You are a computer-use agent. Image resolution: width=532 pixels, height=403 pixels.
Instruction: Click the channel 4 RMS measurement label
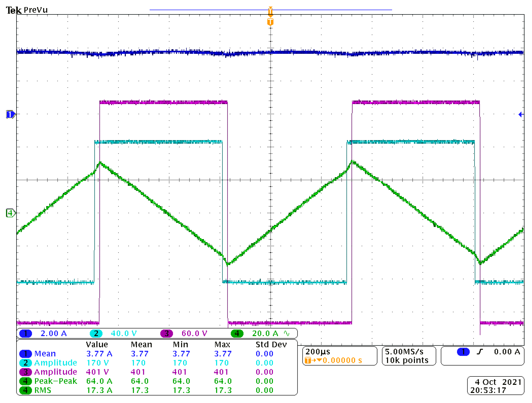click(43, 390)
